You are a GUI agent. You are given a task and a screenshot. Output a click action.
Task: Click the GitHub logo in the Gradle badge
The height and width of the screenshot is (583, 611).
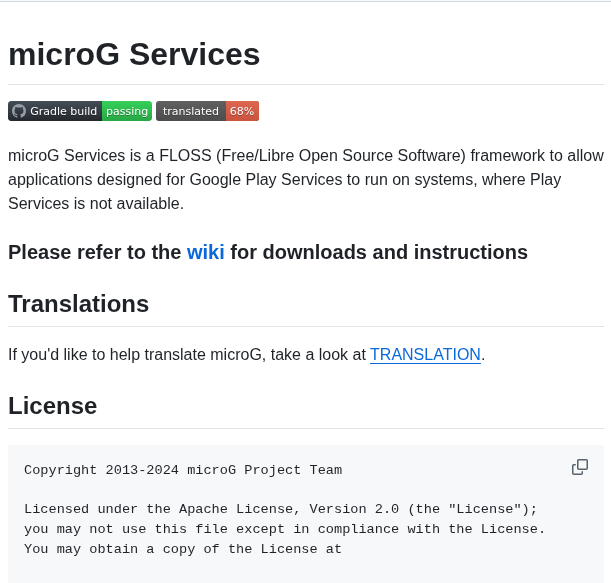pos(19,111)
